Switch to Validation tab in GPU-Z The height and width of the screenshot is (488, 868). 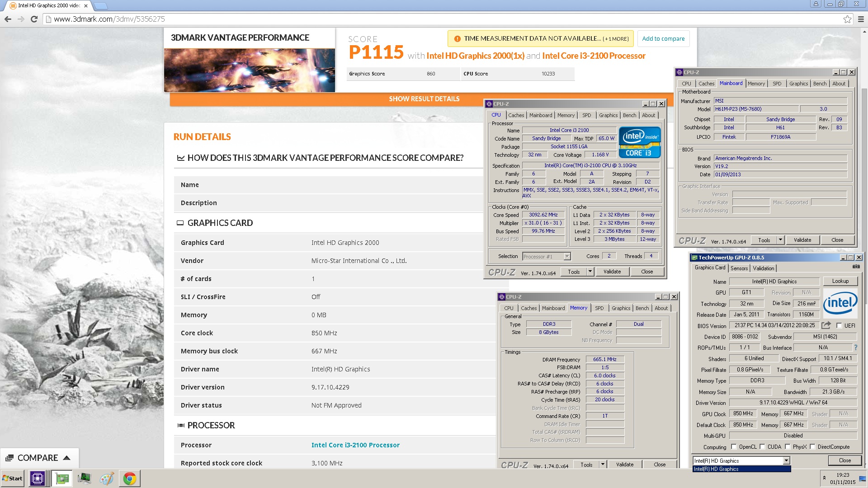coord(764,268)
